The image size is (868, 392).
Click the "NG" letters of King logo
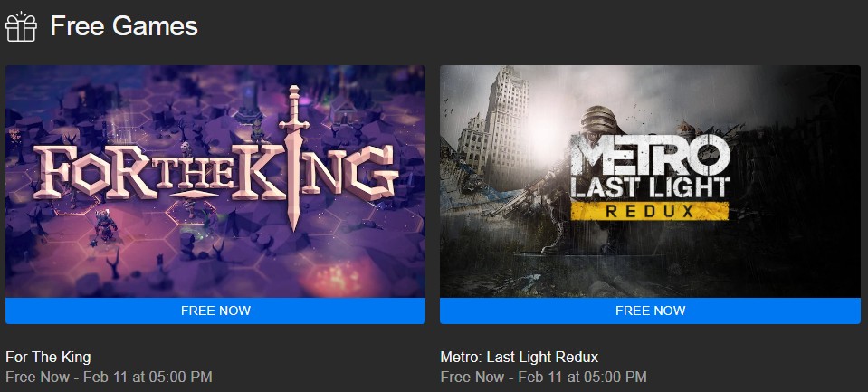tap(352, 172)
